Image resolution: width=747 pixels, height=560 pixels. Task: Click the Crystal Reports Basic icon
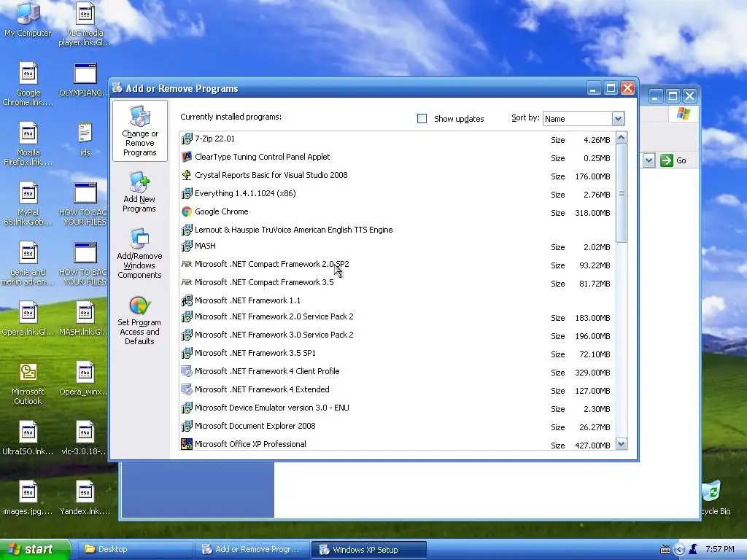pos(187,175)
